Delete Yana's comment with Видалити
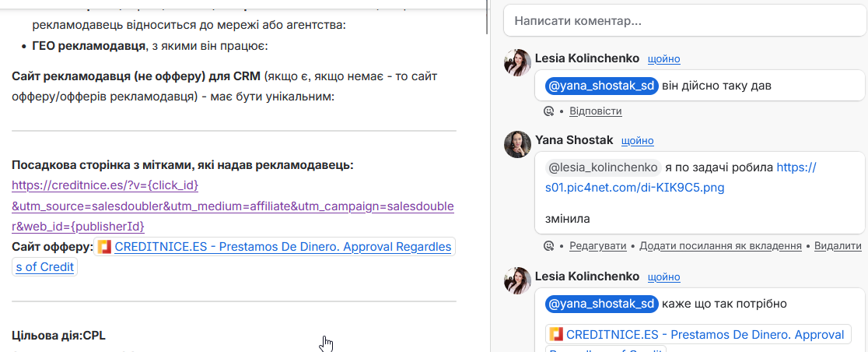Image resolution: width=868 pixels, height=352 pixels. (838, 246)
